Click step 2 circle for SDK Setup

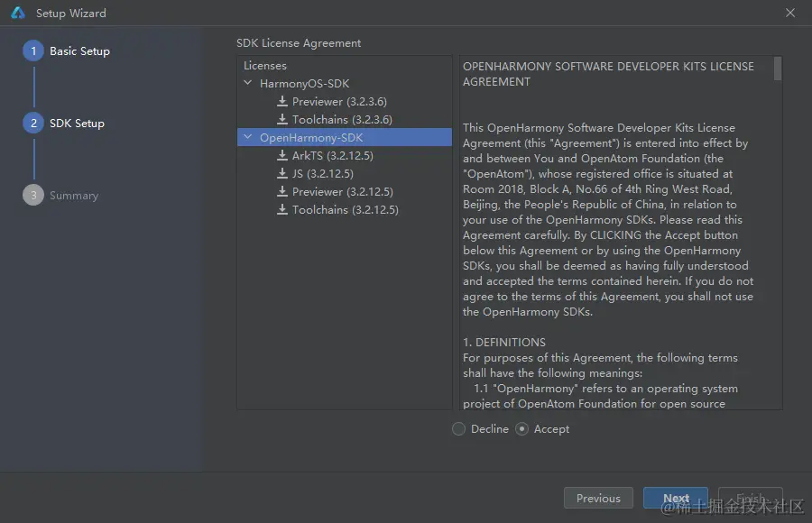[33, 124]
